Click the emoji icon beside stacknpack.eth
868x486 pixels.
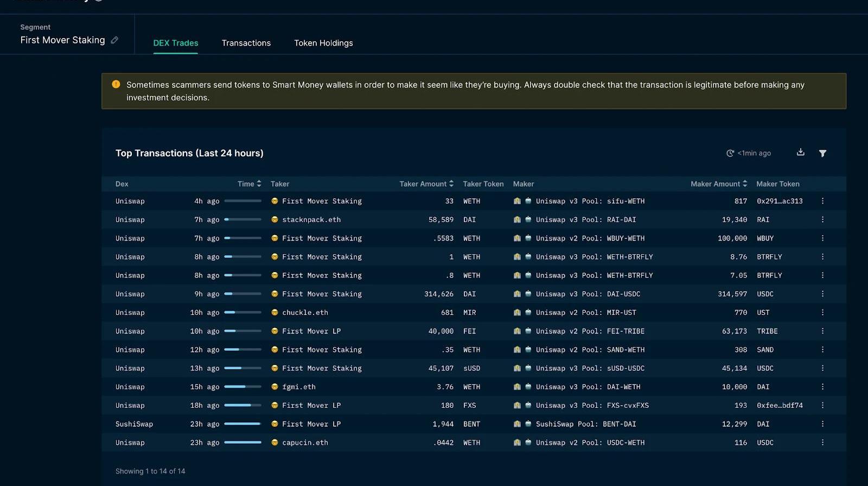click(275, 219)
